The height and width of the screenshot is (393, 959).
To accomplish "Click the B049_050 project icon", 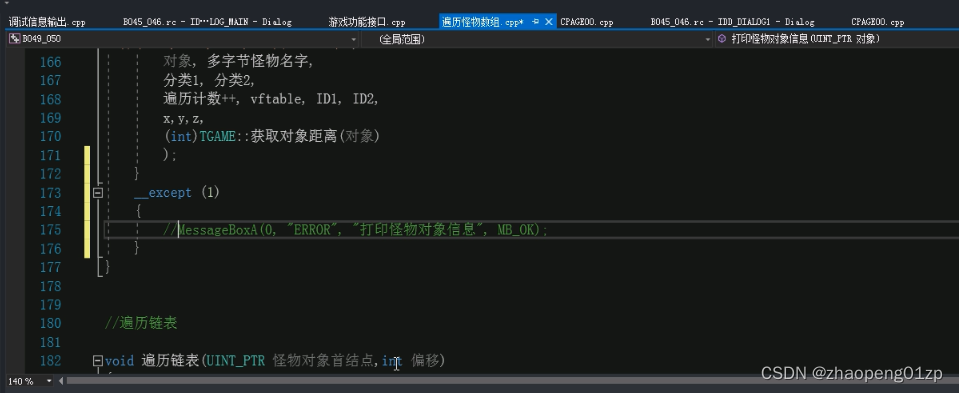I will click(x=15, y=39).
